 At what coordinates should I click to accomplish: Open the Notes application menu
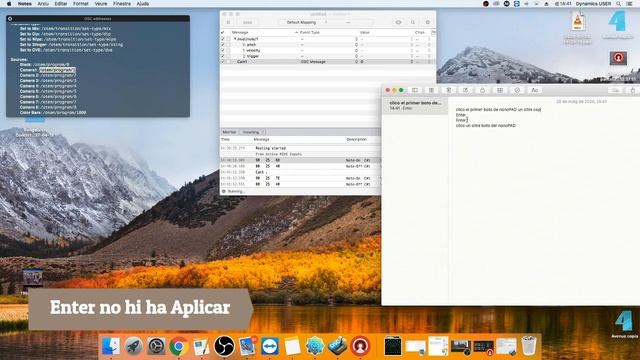click(24, 4)
